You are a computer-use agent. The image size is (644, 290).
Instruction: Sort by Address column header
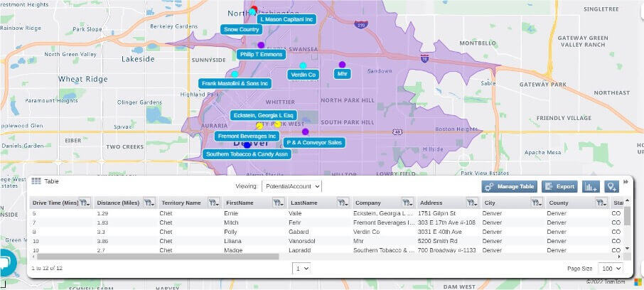[431, 203]
